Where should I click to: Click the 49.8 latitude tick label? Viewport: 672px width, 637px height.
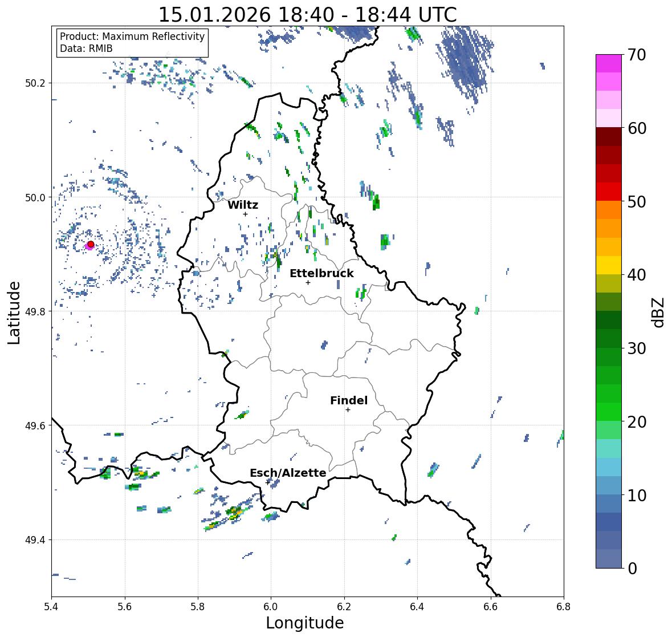coord(35,311)
